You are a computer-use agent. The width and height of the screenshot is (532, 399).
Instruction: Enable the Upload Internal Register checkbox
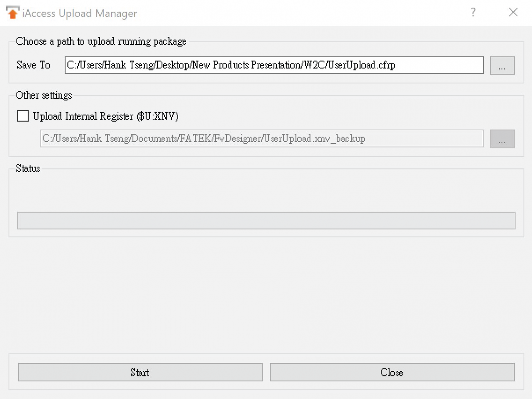click(x=23, y=116)
